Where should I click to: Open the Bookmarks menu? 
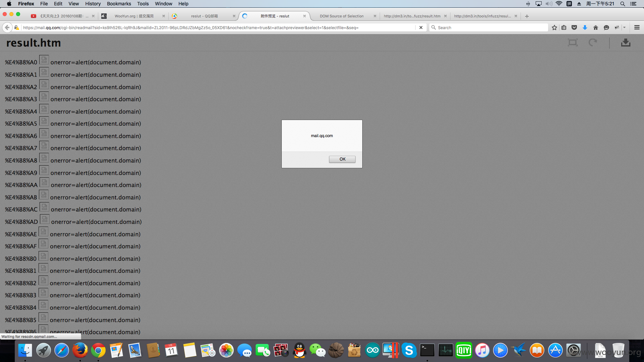(x=119, y=4)
